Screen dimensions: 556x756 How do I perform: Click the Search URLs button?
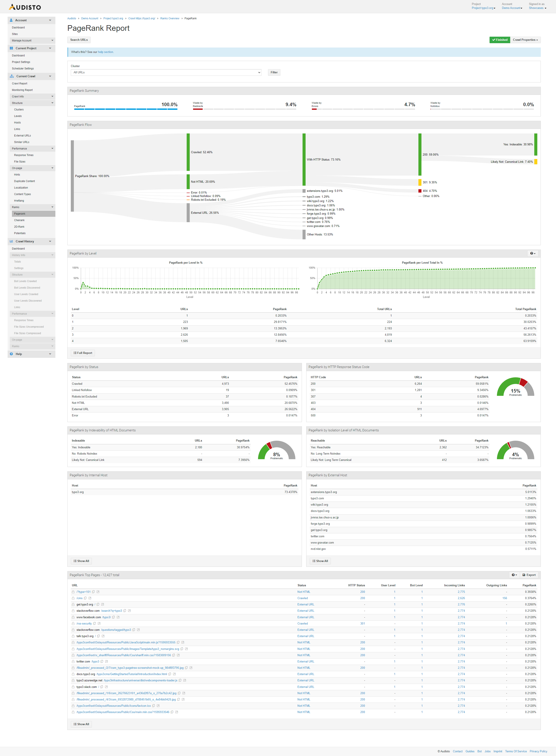pos(79,40)
